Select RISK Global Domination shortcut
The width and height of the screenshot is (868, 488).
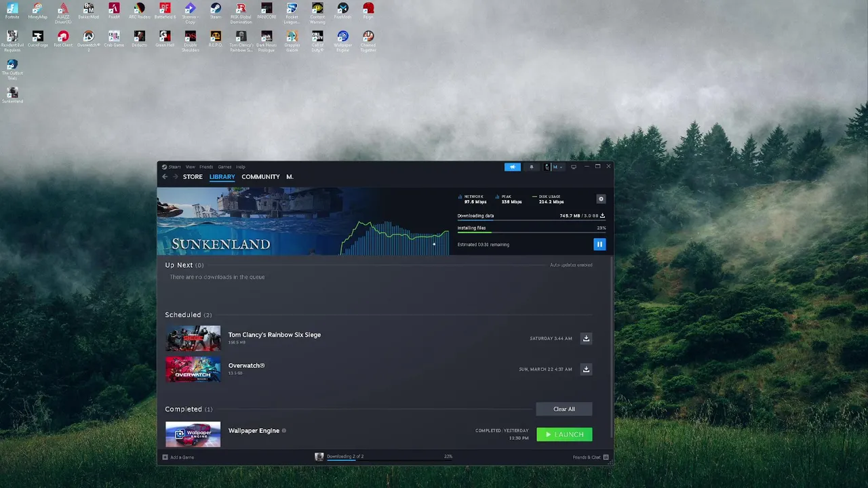241,14
